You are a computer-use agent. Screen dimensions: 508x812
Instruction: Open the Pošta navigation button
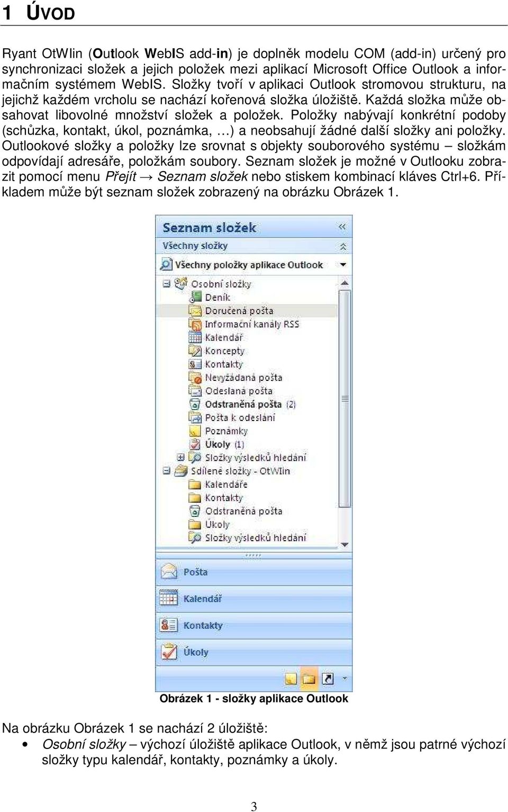tap(254, 572)
